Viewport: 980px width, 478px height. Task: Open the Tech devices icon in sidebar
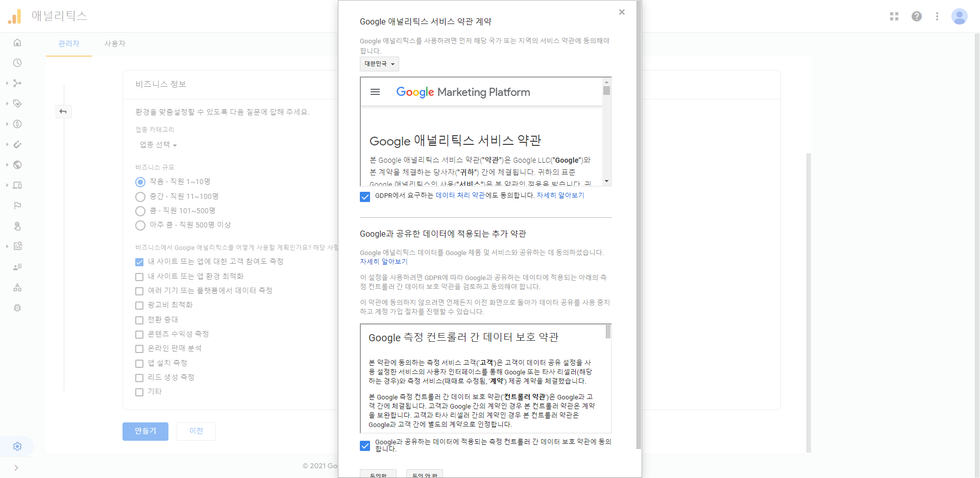(x=17, y=185)
